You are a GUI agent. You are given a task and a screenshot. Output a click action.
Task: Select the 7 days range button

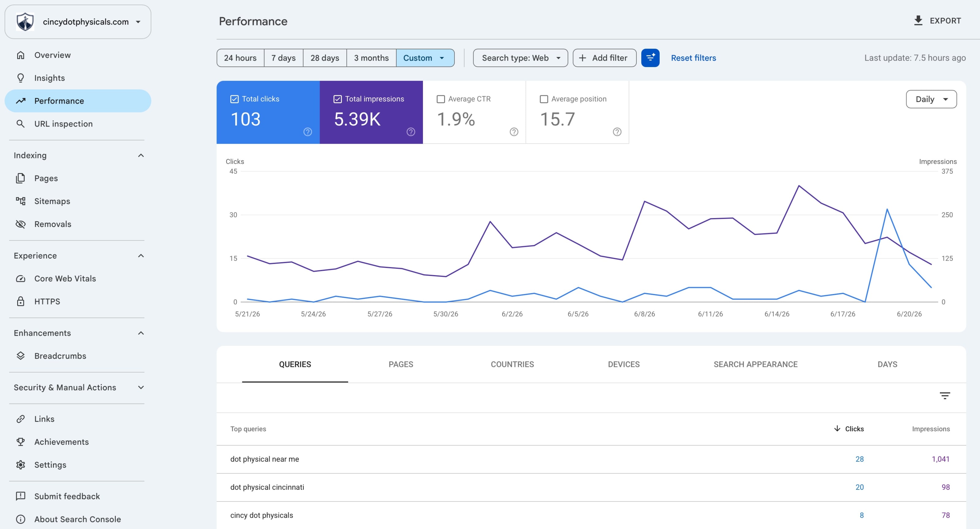pos(283,58)
